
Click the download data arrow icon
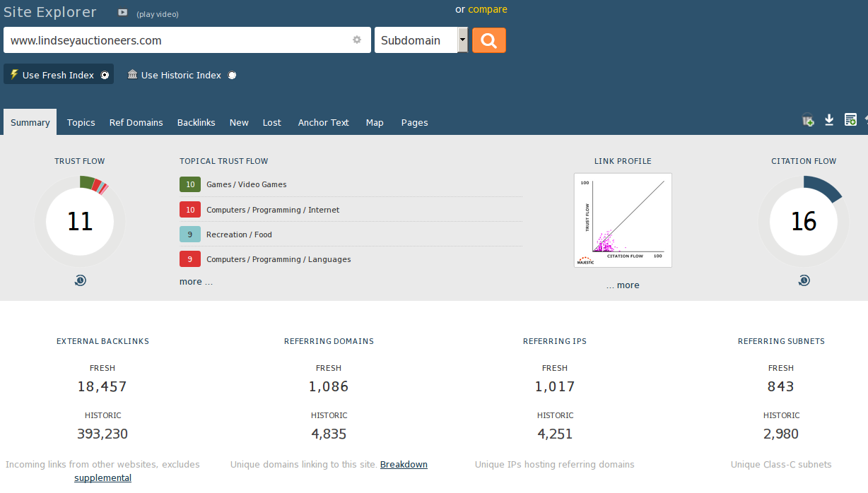[829, 120]
